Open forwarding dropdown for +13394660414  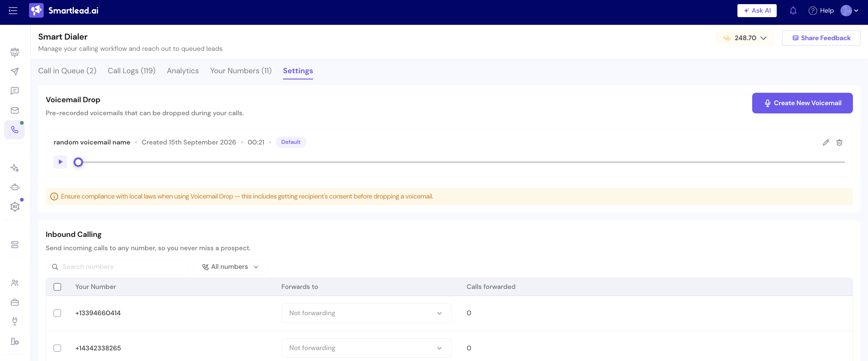pos(366,313)
